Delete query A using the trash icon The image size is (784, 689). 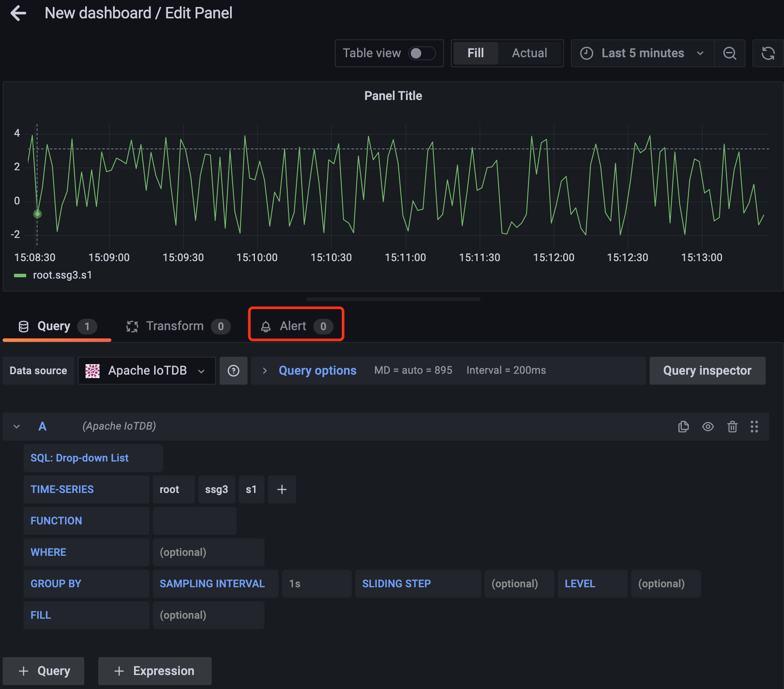(x=732, y=427)
